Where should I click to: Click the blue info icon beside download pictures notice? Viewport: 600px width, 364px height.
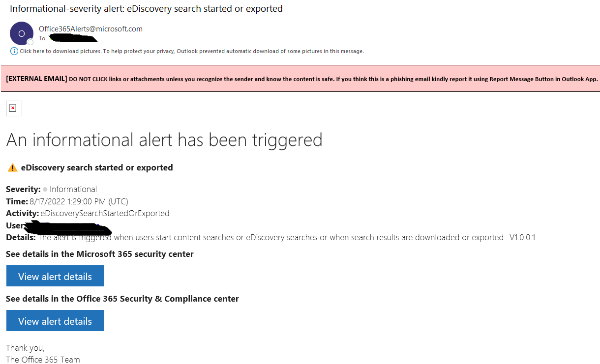tap(14, 51)
